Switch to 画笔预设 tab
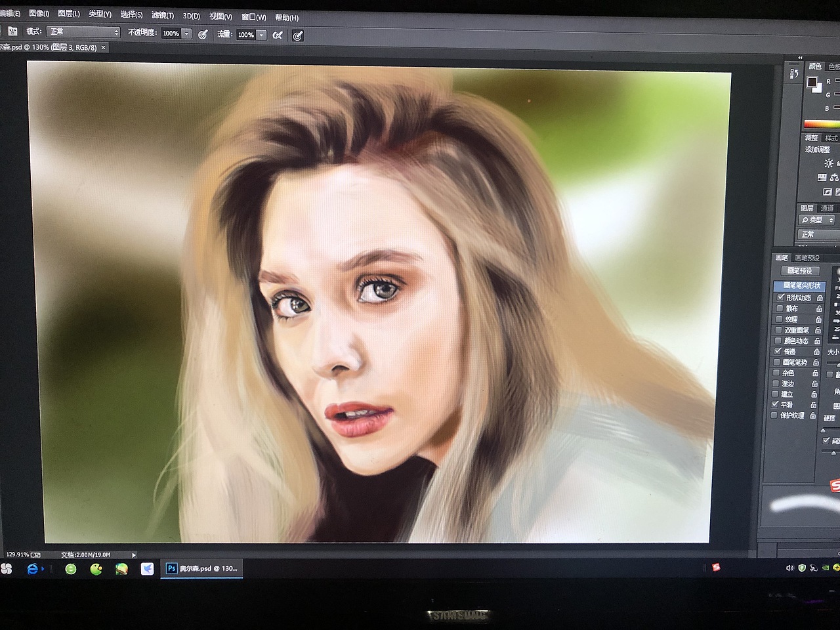Viewport: 840px width, 630px height. 807,258
